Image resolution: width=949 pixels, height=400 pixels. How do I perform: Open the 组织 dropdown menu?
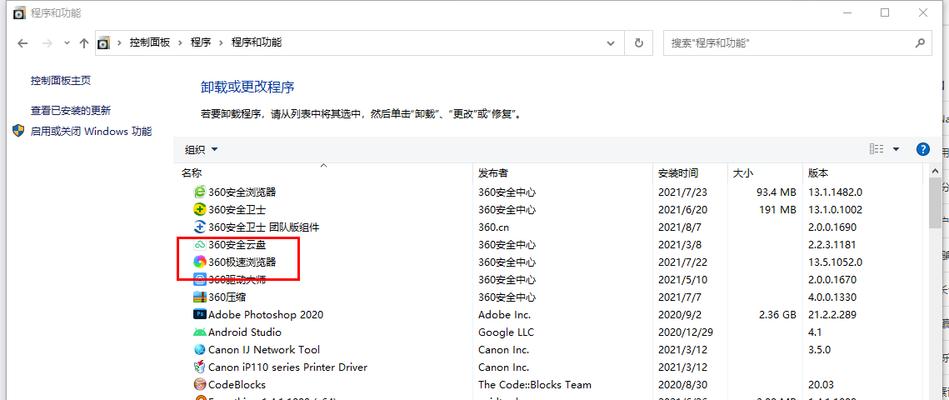201,149
